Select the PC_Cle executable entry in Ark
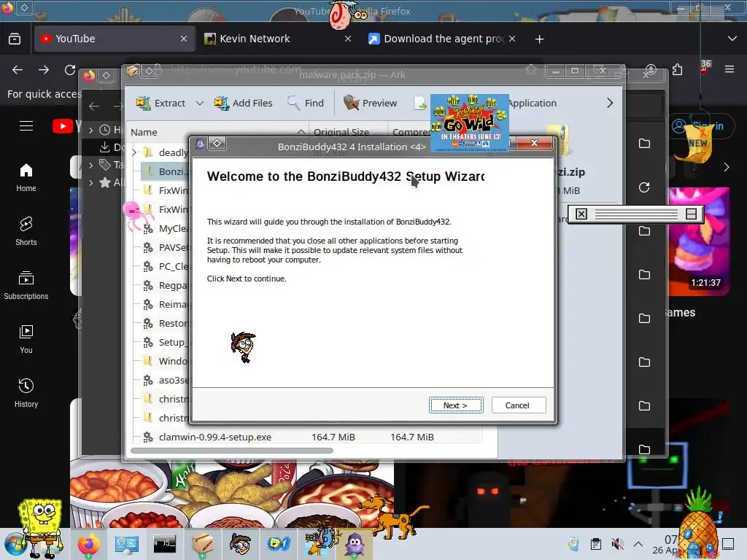 [166, 267]
